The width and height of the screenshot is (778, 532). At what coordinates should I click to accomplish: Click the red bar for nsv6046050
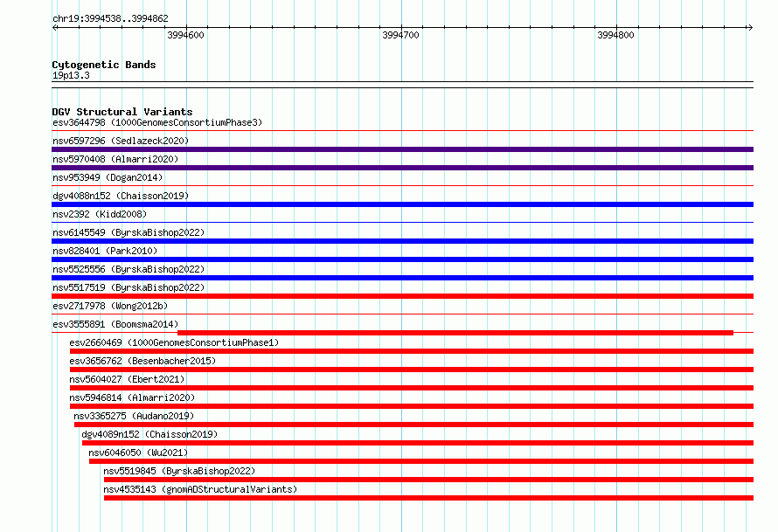pyautogui.click(x=421, y=461)
